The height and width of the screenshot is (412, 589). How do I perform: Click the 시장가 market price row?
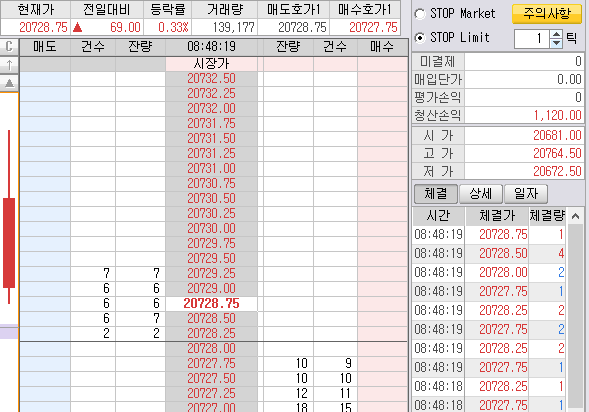[211, 64]
